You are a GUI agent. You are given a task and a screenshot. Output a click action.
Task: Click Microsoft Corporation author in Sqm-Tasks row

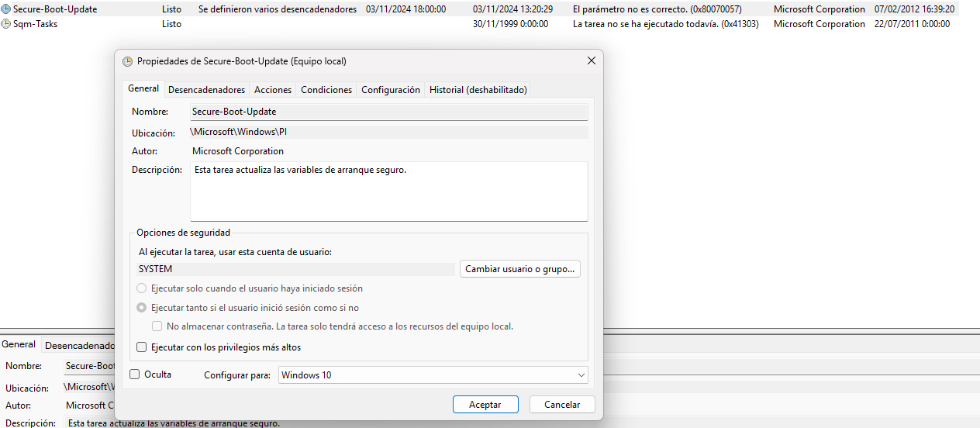click(820, 24)
